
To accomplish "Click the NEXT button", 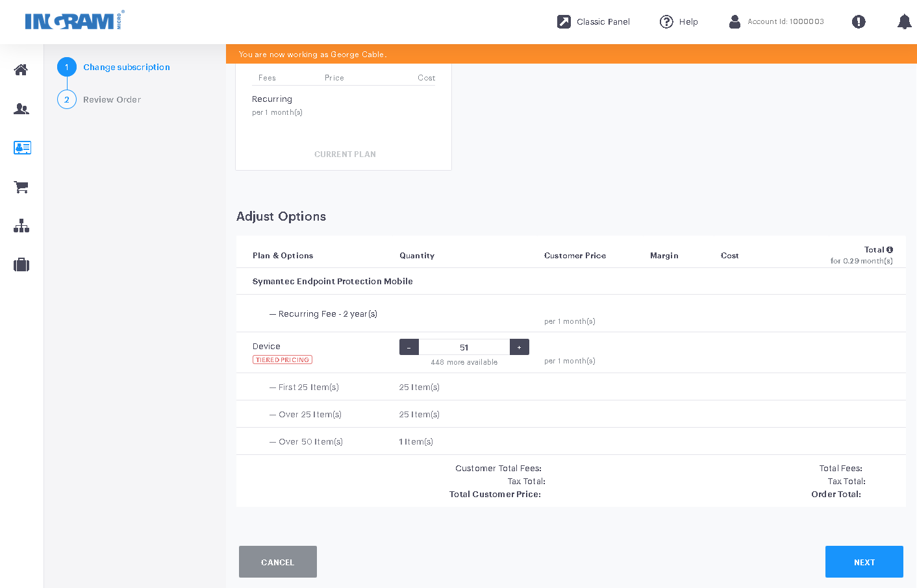I will click(864, 562).
